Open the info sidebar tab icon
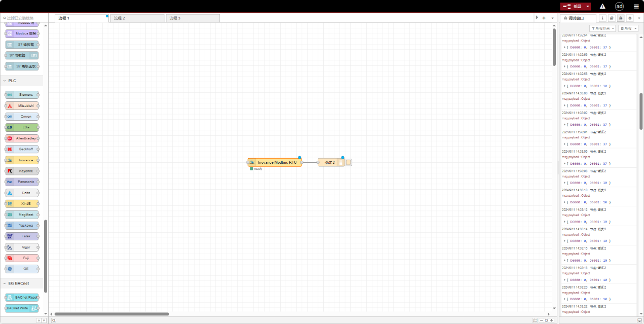This screenshot has height=324, width=644. (x=602, y=18)
